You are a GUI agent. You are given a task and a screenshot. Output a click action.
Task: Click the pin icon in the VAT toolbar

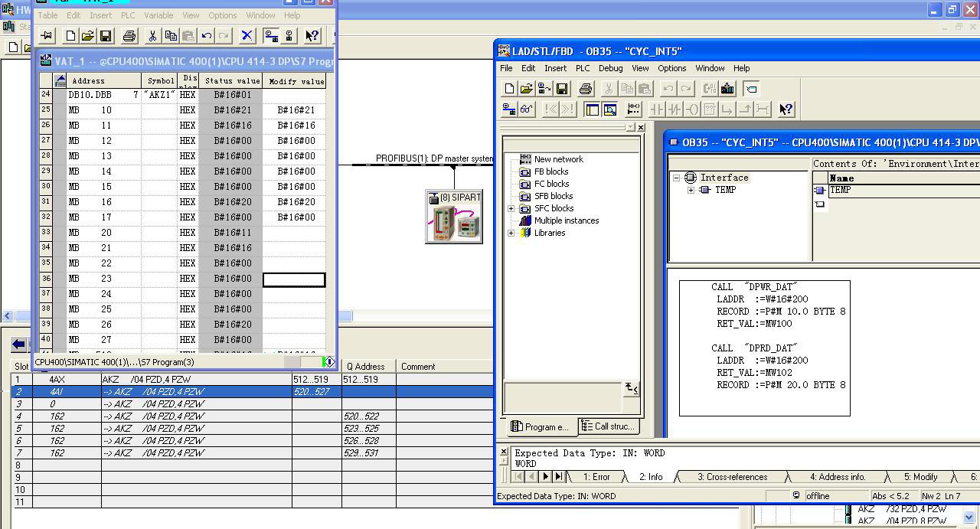coord(47,35)
